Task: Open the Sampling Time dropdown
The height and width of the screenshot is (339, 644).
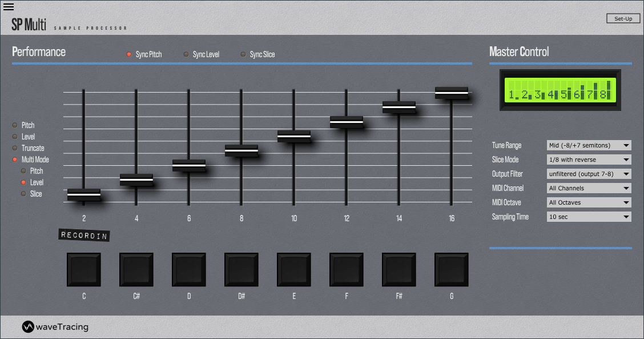Action: point(589,217)
